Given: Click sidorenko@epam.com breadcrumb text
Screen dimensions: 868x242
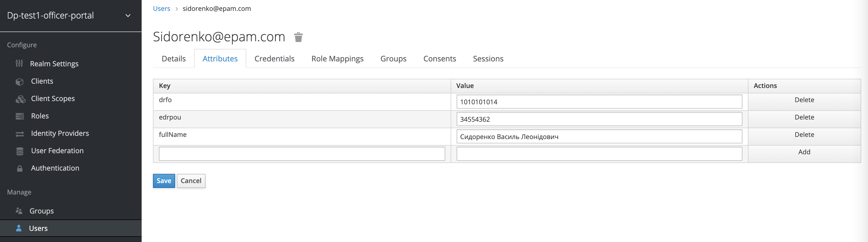Looking at the screenshot, I should click(217, 9).
